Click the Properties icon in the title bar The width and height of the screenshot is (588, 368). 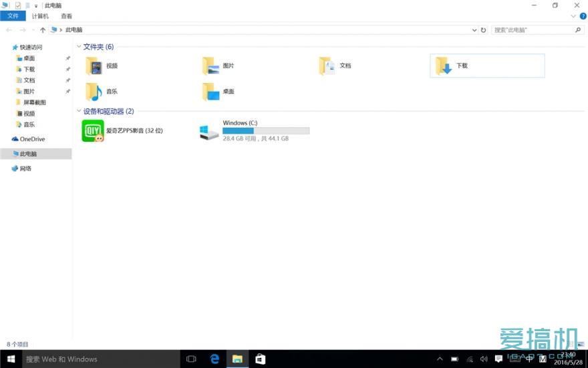(x=18, y=5)
